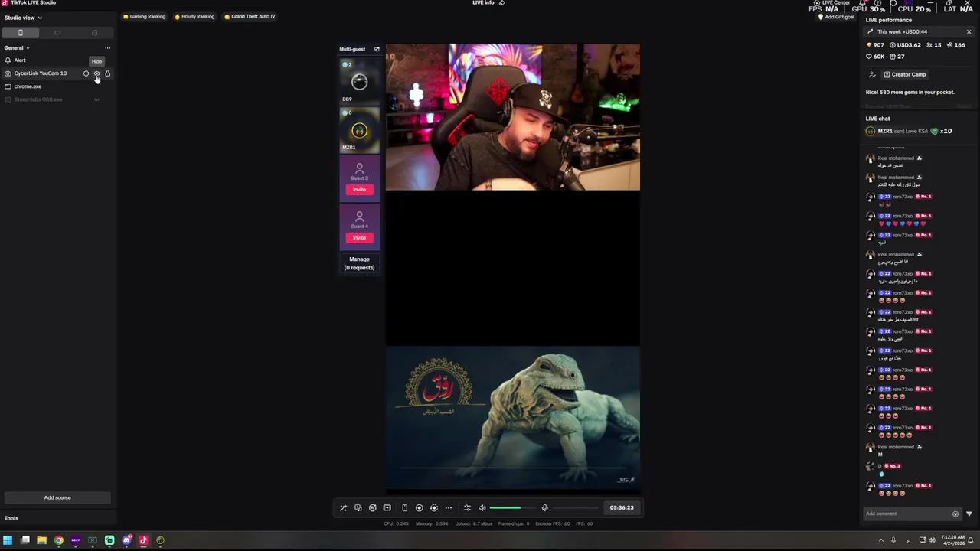Open the chat filter icon
This screenshot has height=551, width=980.
[x=969, y=514]
